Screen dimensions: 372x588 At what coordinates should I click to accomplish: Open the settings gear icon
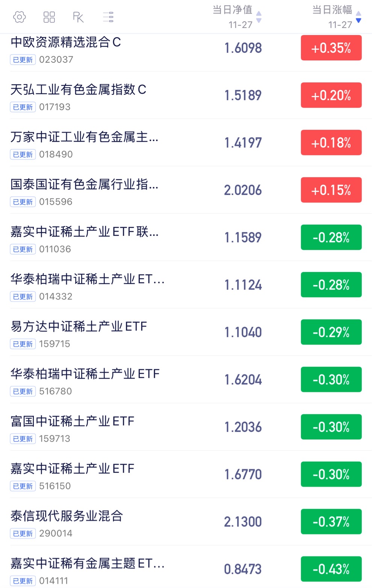click(x=19, y=17)
